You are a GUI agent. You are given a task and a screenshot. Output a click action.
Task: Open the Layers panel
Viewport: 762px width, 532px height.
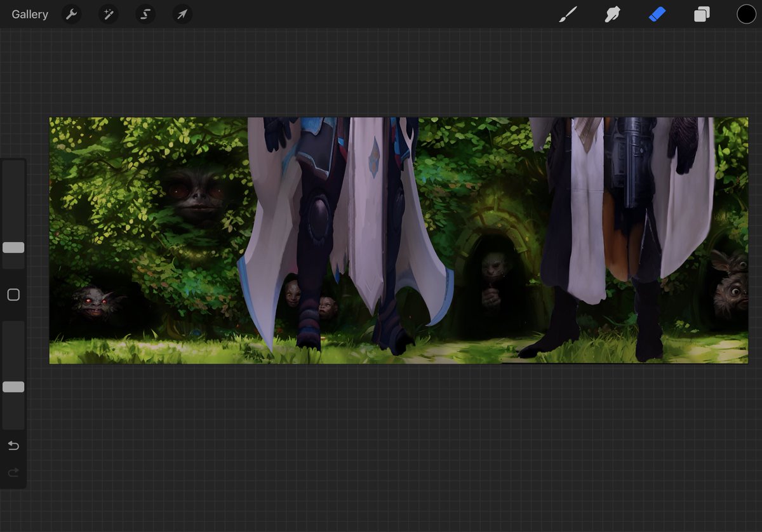click(x=702, y=14)
